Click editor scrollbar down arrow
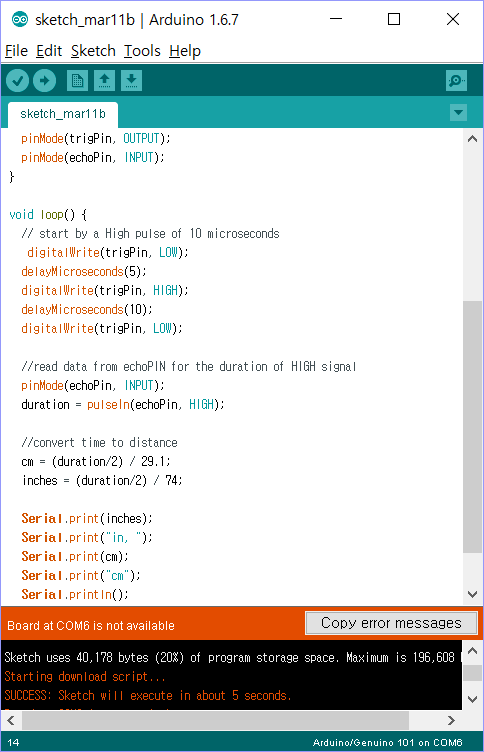Image resolution: width=484 pixels, height=752 pixels. pyautogui.click(x=472, y=594)
